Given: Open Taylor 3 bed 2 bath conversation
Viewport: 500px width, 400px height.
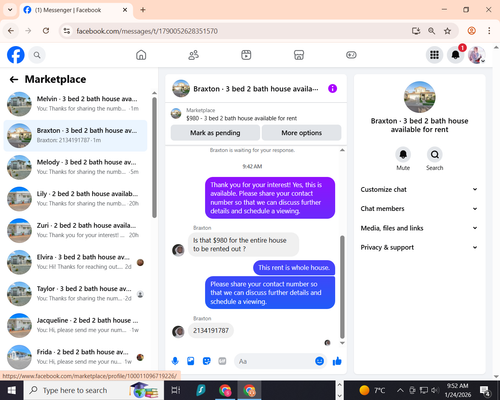Looking at the screenshot, I should 75,294.
